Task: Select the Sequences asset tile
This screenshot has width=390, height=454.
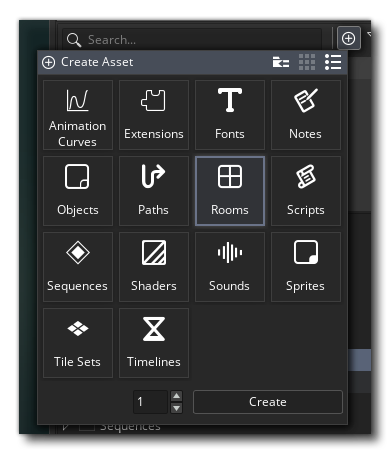Action: coord(78,267)
